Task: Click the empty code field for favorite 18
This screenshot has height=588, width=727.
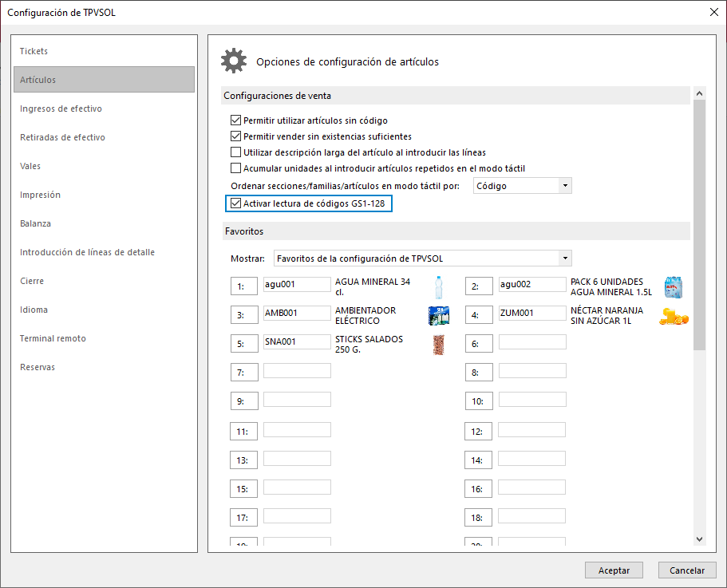Action: [531, 515]
